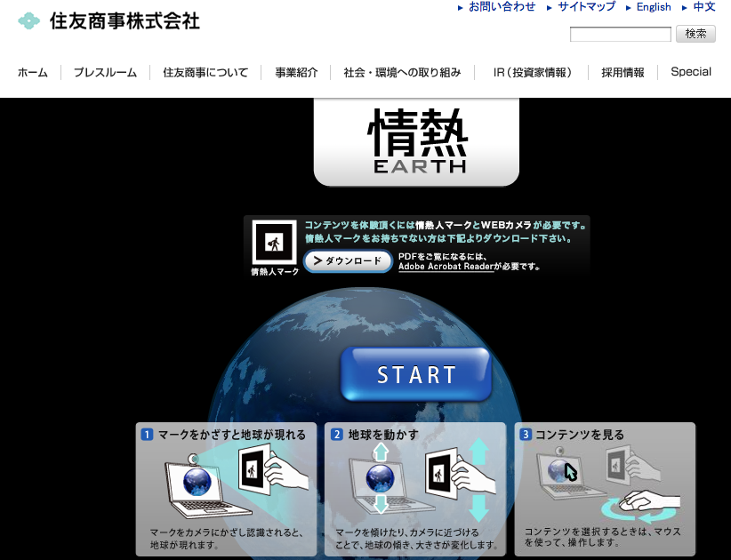Image resolution: width=731 pixels, height=560 pixels.
Task: Focus the site search text box
Action: click(621, 34)
